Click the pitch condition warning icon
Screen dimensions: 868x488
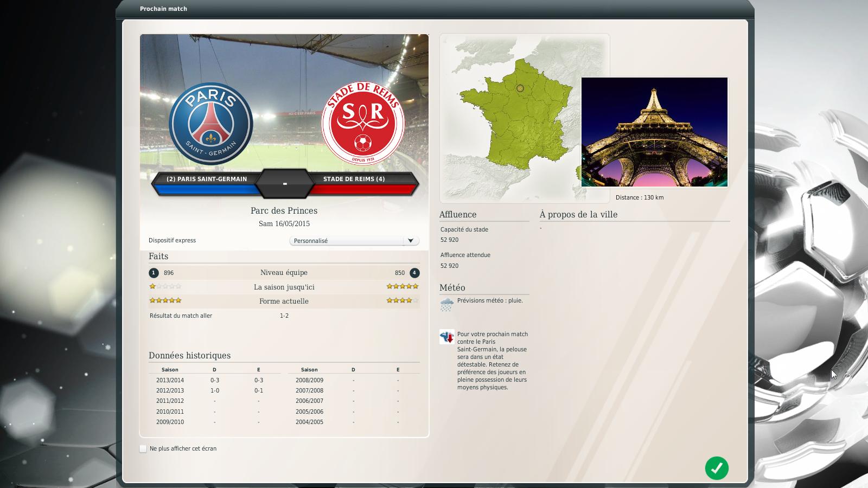446,337
